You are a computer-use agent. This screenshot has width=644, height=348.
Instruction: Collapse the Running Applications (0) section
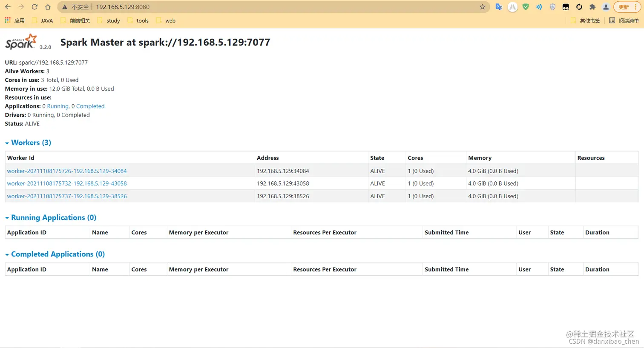(51, 217)
